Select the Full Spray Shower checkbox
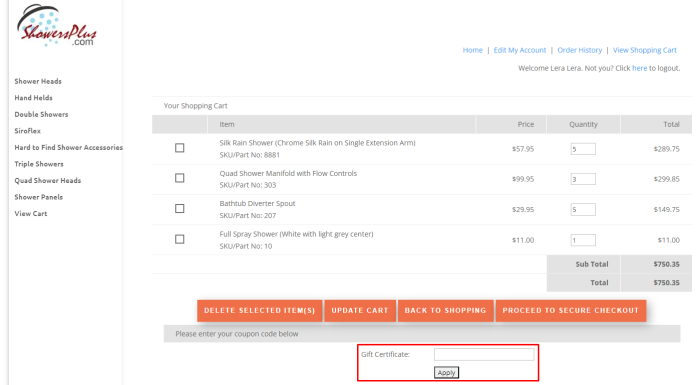 (x=179, y=239)
